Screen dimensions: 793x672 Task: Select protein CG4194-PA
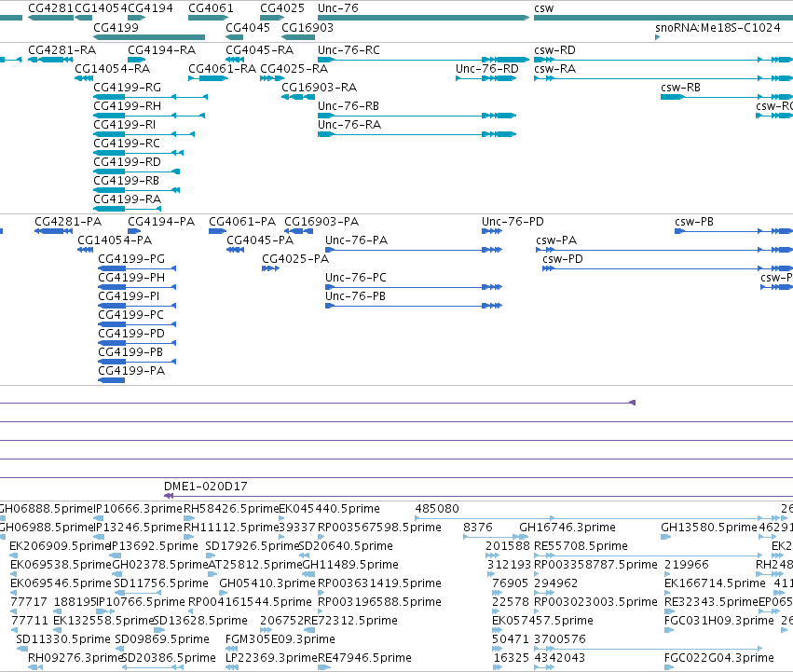coord(161,222)
